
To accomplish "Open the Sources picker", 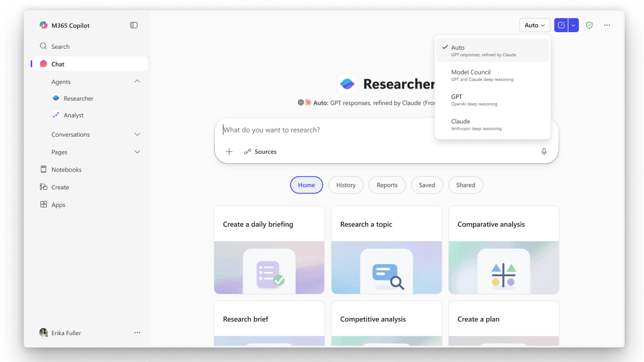I will (260, 151).
